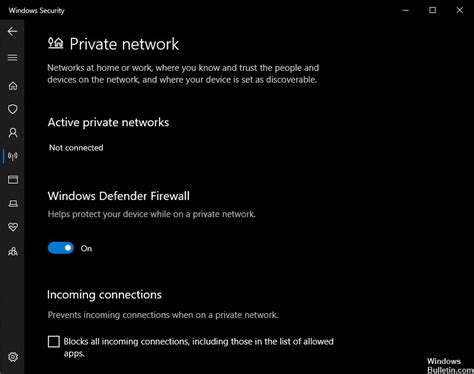Open Settings gear in sidebar
The height and width of the screenshot is (374, 474).
(x=13, y=357)
